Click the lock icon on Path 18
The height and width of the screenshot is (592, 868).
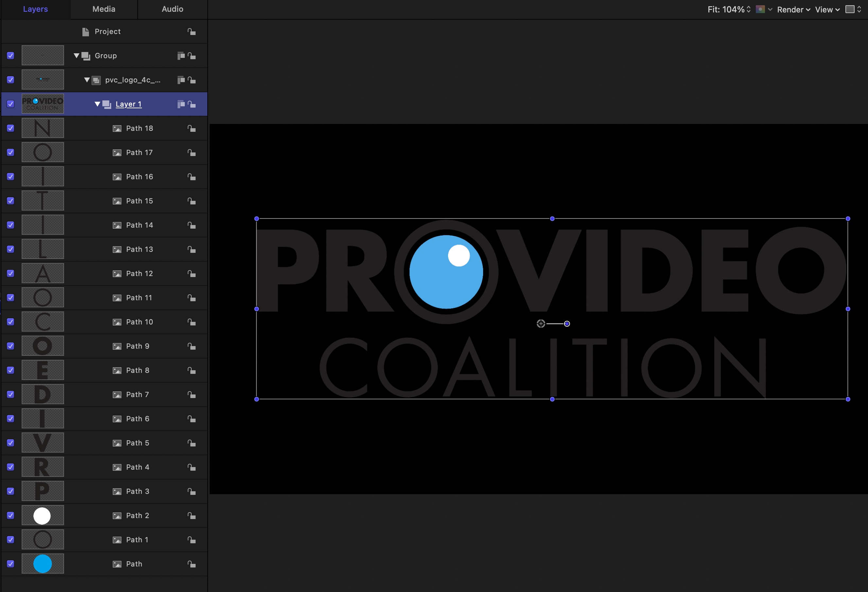click(192, 127)
